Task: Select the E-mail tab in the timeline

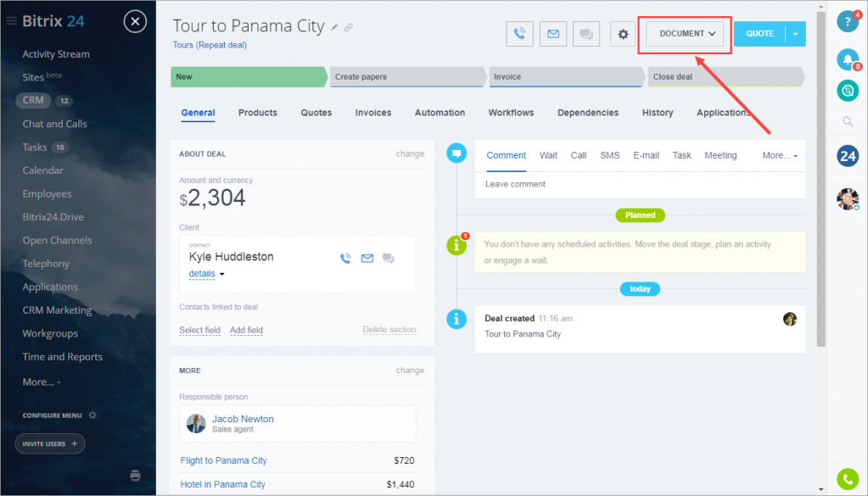Action: pyautogui.click(x=646, y=155)
